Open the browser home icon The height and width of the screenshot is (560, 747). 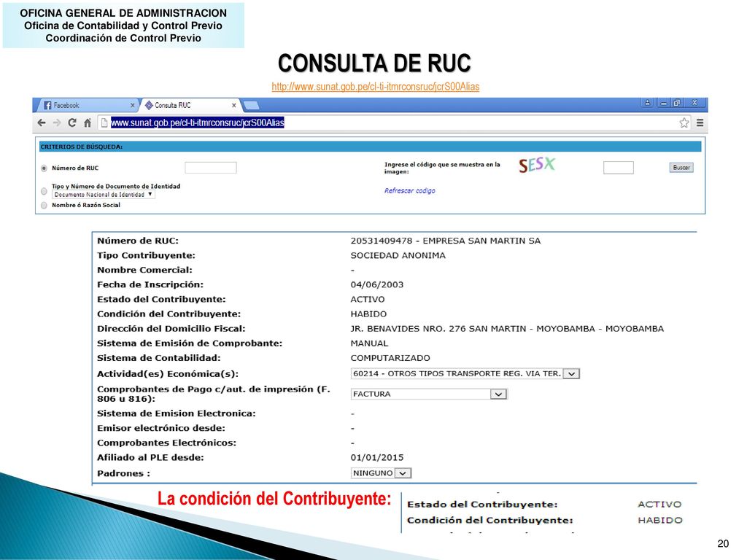[x=88, y=122]
